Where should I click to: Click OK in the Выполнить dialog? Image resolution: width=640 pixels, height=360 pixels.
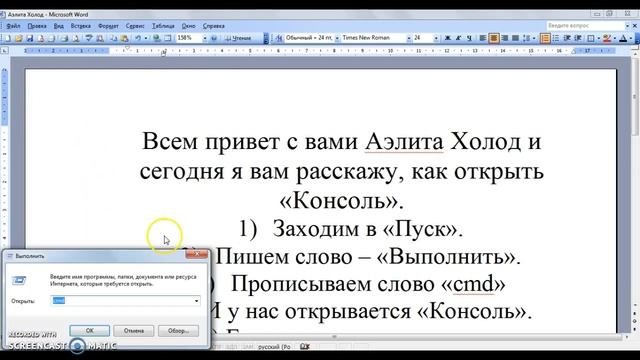pyautogui.click(x=89, y=331)
